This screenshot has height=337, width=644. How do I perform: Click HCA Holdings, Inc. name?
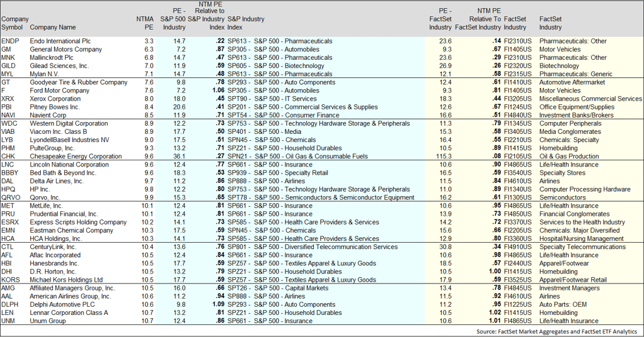coord(56,238)
